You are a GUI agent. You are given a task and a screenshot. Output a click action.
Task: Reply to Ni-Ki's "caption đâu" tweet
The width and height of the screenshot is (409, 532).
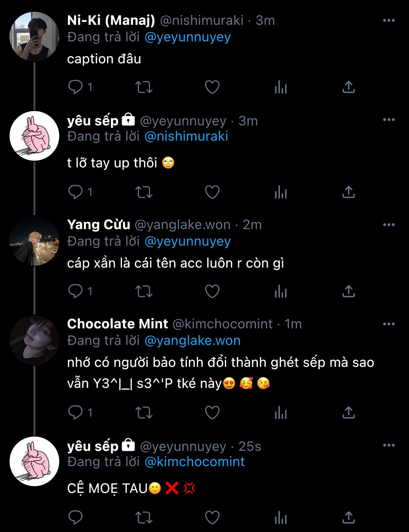click(x=75, y=87)
